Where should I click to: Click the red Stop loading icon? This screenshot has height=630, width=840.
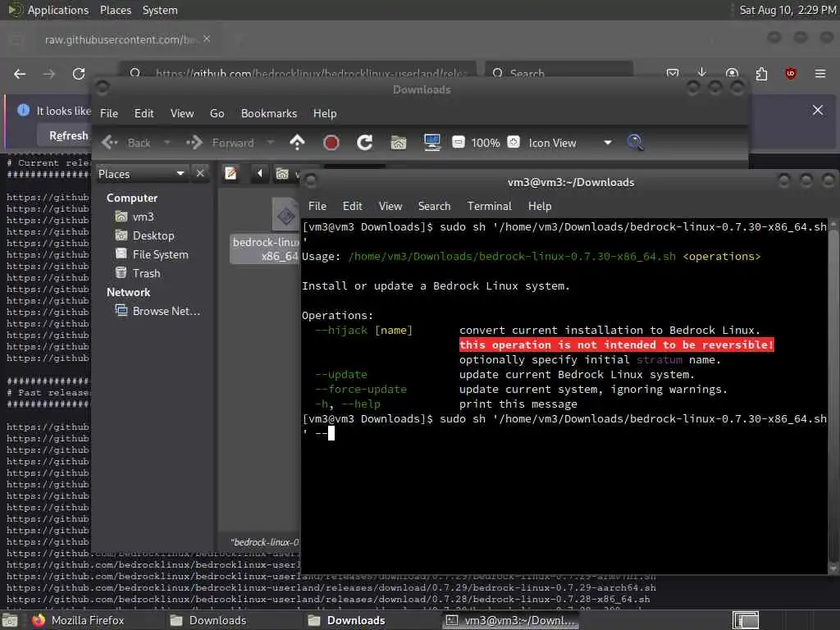point(331,143)
